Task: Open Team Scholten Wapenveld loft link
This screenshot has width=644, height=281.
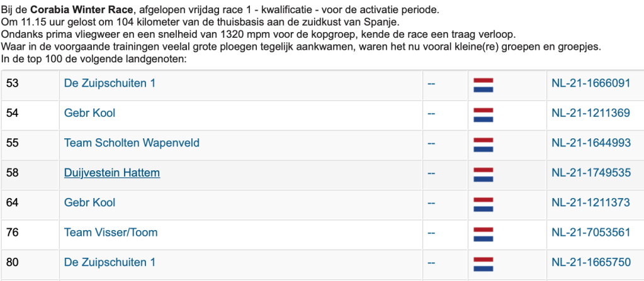Action: point(132,143)
